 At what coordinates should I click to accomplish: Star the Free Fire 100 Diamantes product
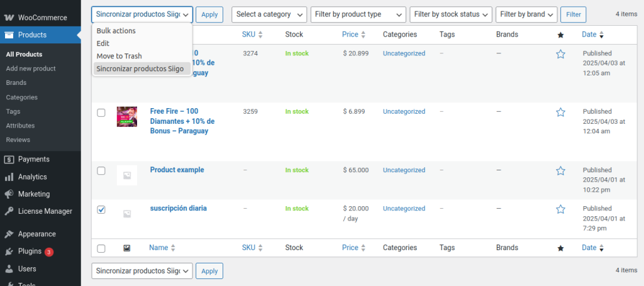click(560, 112)
